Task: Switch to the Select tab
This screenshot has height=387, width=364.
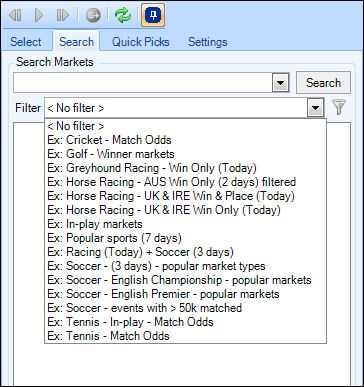Action: 26,42
